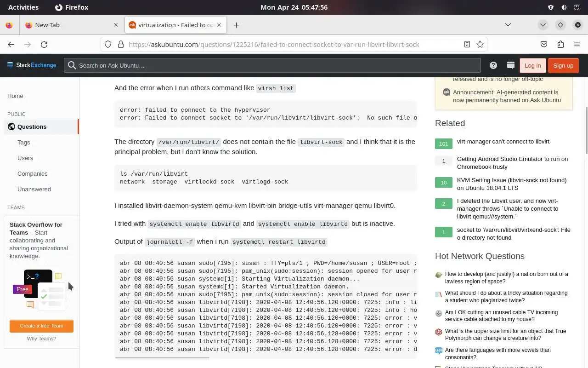Open KVM Setting Issue related question
The height and width of the screenshot is (368, 588).
[x=512, y=184]
